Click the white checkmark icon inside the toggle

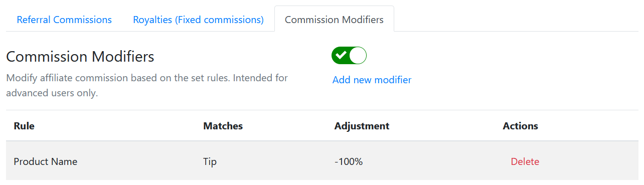pyautogui.click(x=341, y=55)
